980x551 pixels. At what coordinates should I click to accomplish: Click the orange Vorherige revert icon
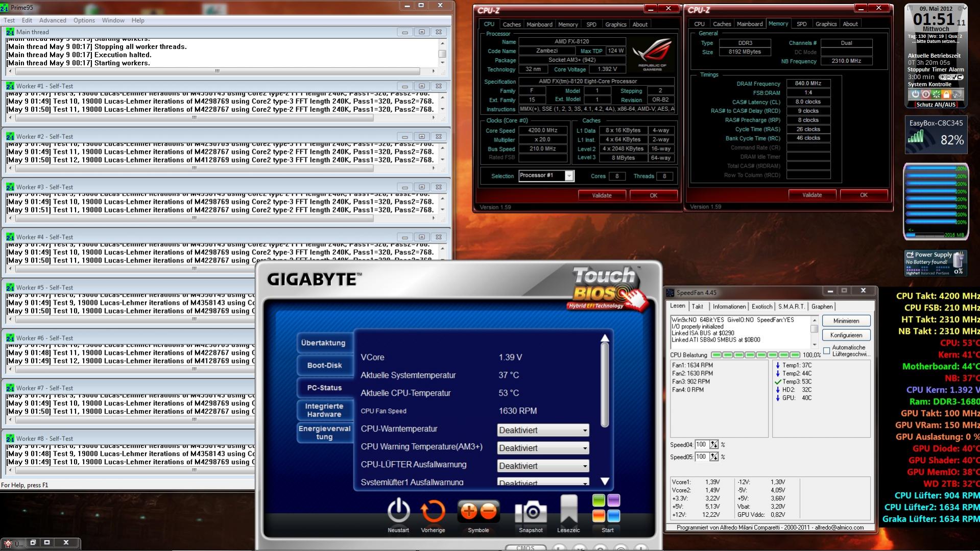point(433,511)
